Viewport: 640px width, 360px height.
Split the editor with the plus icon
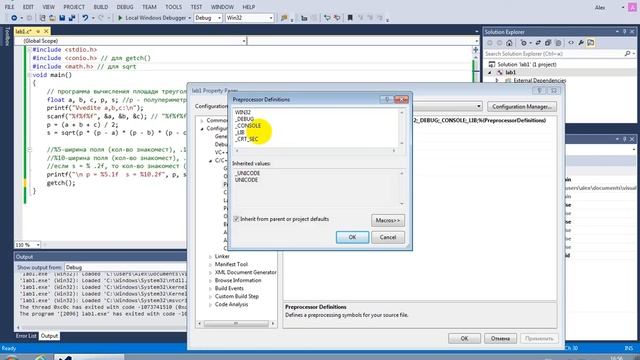pos(475,50)
